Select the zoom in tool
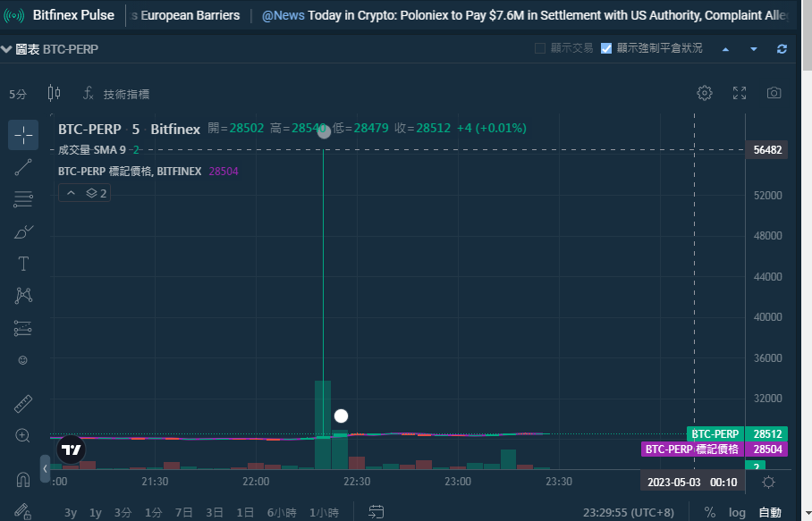Viewport: 812px width, 521px height. 22,435
